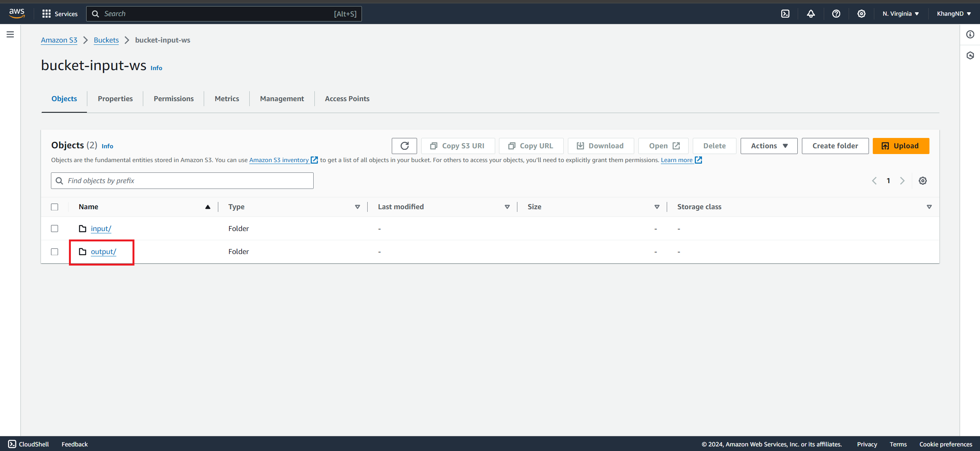Screen dimensions: 980x451
Task: Sort by Name ascending arrow
Action: pos(208,207)
